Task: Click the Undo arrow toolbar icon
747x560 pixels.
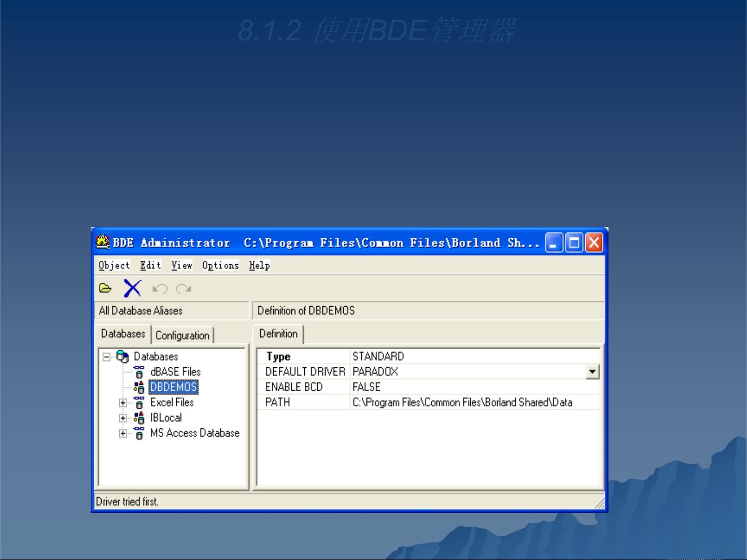Action: [x=160, y=289]
